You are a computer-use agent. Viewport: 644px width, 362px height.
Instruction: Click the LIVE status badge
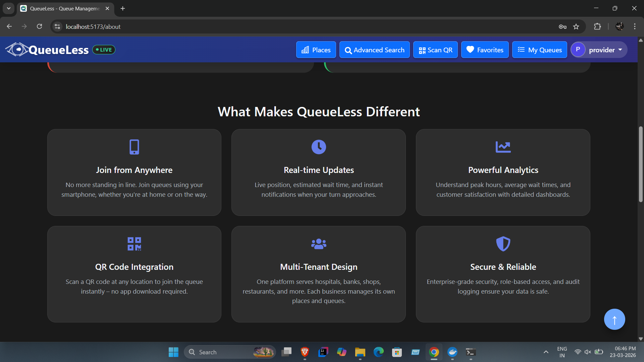(104, 50)
